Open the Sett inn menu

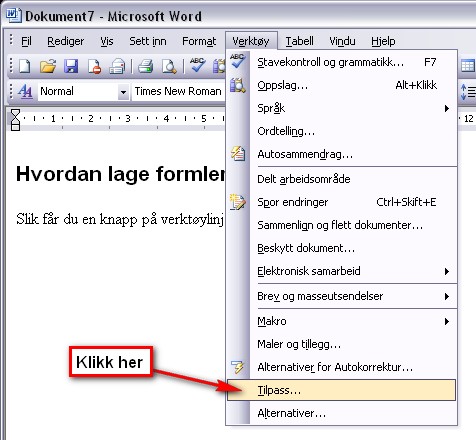click(148, 41)
